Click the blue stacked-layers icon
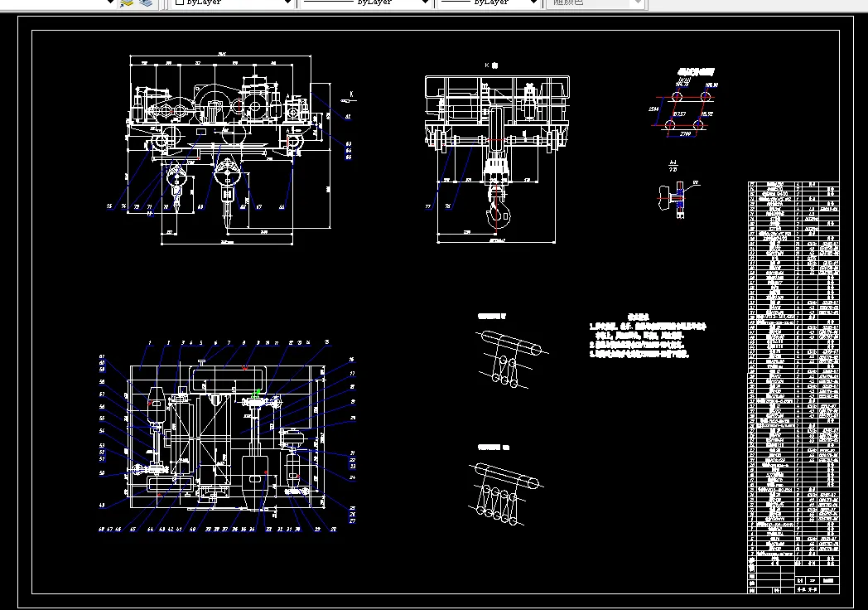Viewport: 868px width, 610px height. [146, 2]
